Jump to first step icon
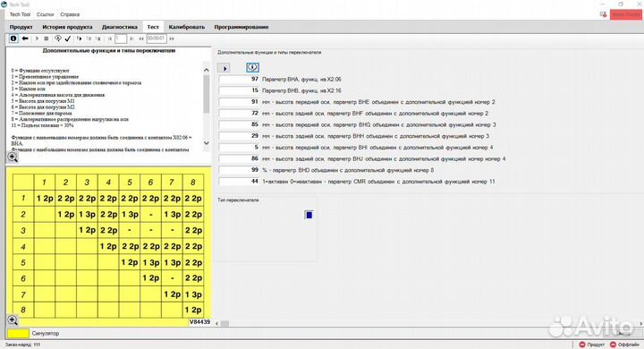Image resolution: width=644 pixels, height=349 pixels. (110, 38)
